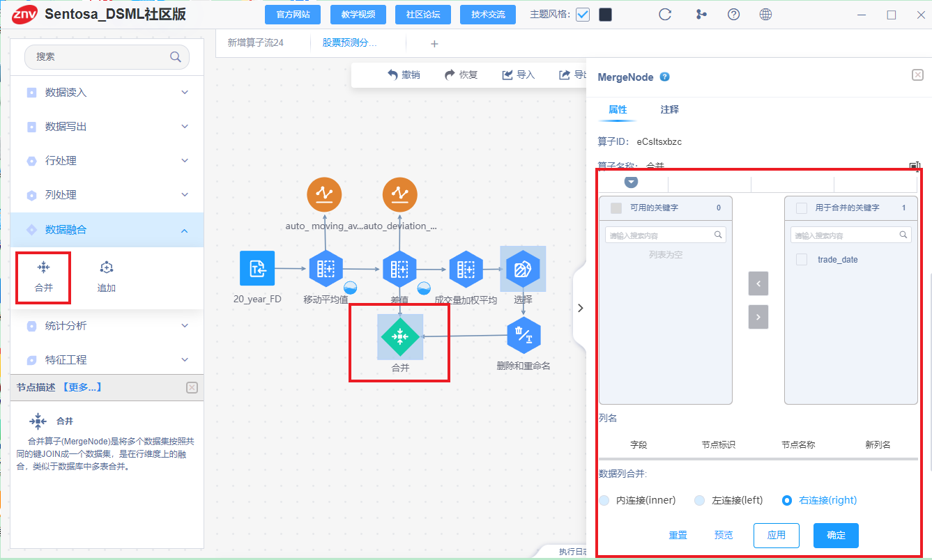This screenshot has height=560, width=932.
Task: Select the 选择 node on canvas
Action: click(x=523, y=269)
